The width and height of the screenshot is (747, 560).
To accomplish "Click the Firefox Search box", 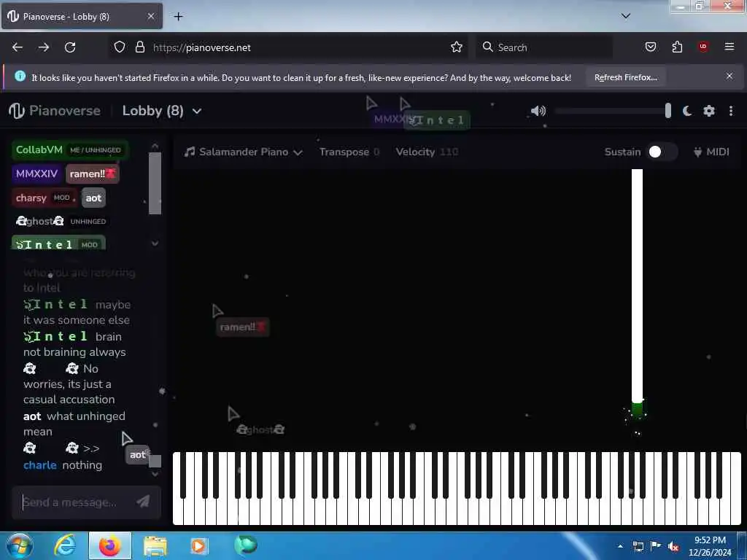I will pos(544,47).
